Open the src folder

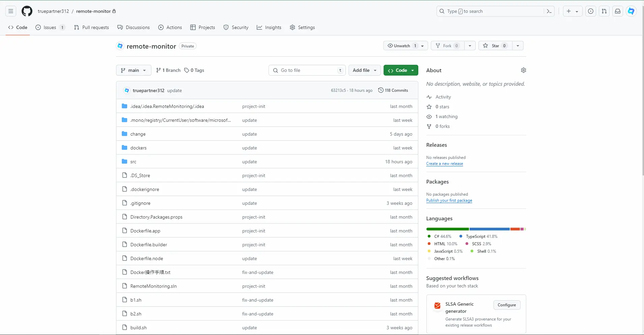pos(133,162)
